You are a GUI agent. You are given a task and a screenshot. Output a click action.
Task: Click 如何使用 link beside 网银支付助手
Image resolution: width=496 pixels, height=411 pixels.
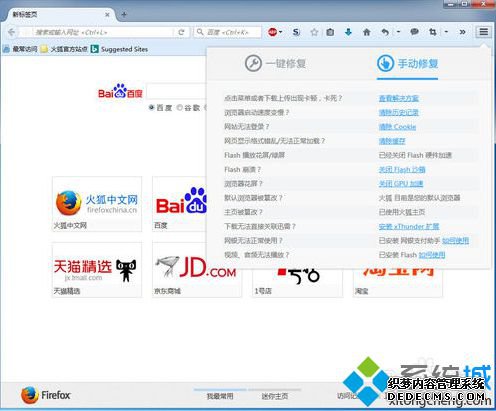pos(456,241)
